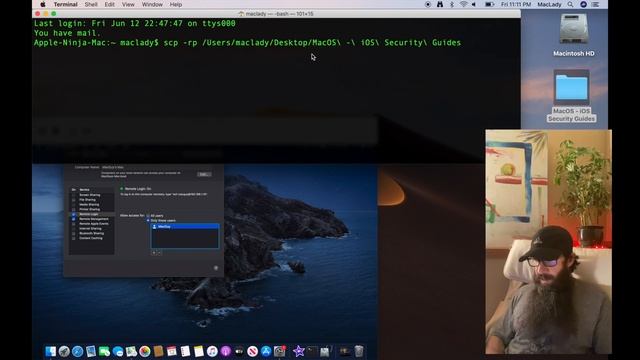Uncheck the Remote Management service checkbox
The image size is (640, 360).
(73, 219)
